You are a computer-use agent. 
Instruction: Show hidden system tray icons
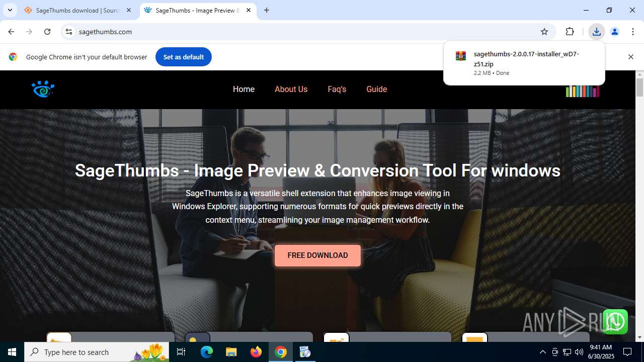[x=542, y=352]
